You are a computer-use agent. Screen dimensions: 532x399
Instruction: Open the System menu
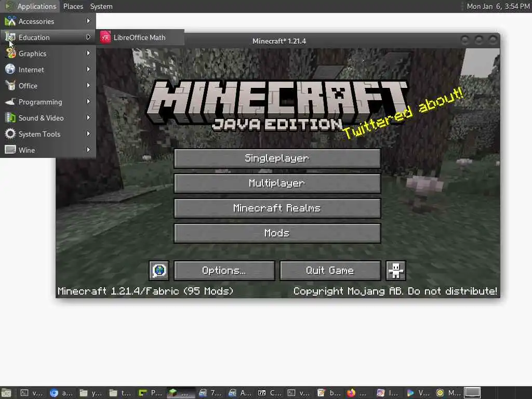101,6
